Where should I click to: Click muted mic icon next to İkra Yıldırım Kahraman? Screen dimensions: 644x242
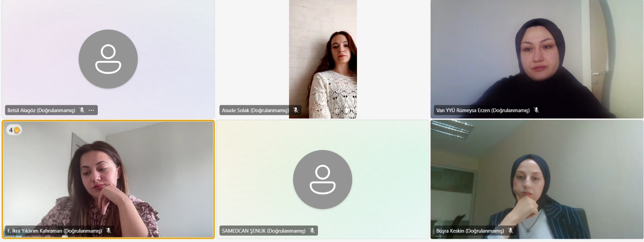(x=108, y=231)
